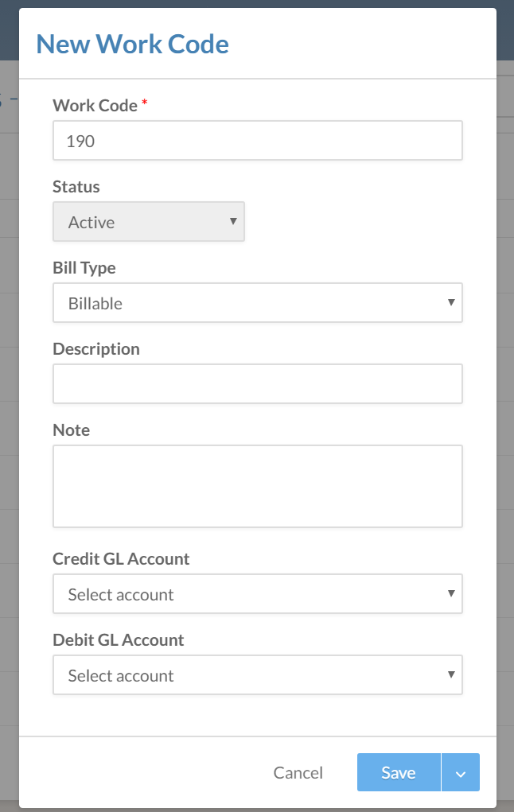Open the Debit GL Account select box
The height and width of the screenshot is (812, 514).
tap(257, 675)
